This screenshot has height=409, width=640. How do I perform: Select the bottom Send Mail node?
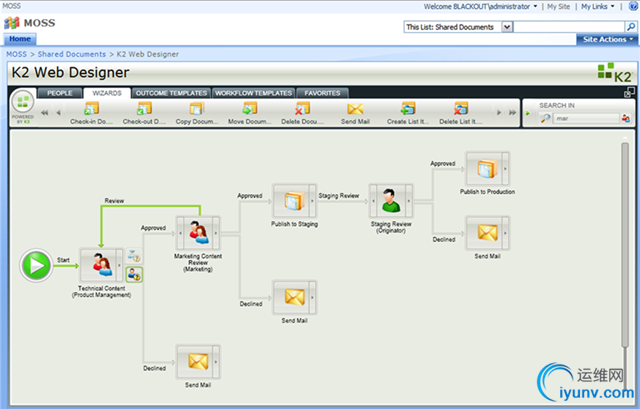(198, 362)
